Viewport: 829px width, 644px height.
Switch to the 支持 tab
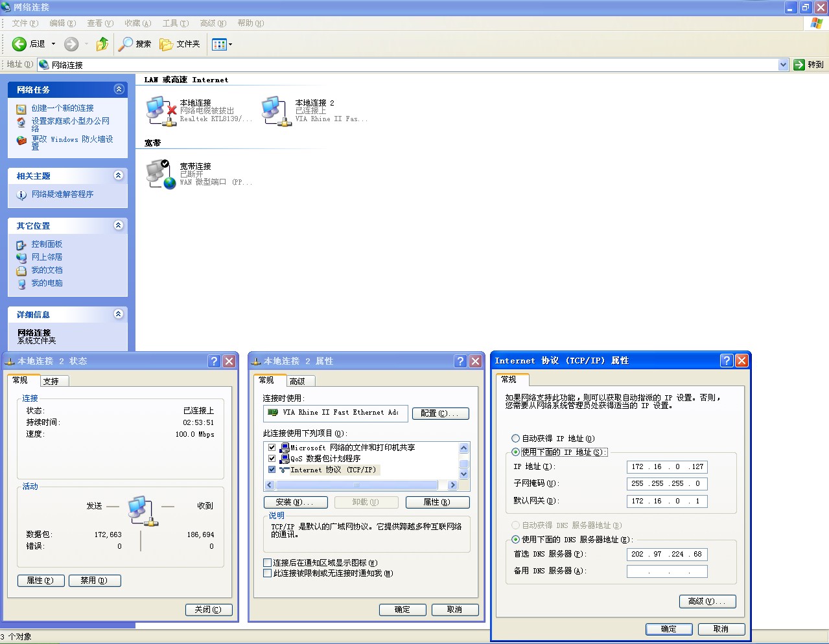pyautogui.click(x=51, y=381)
